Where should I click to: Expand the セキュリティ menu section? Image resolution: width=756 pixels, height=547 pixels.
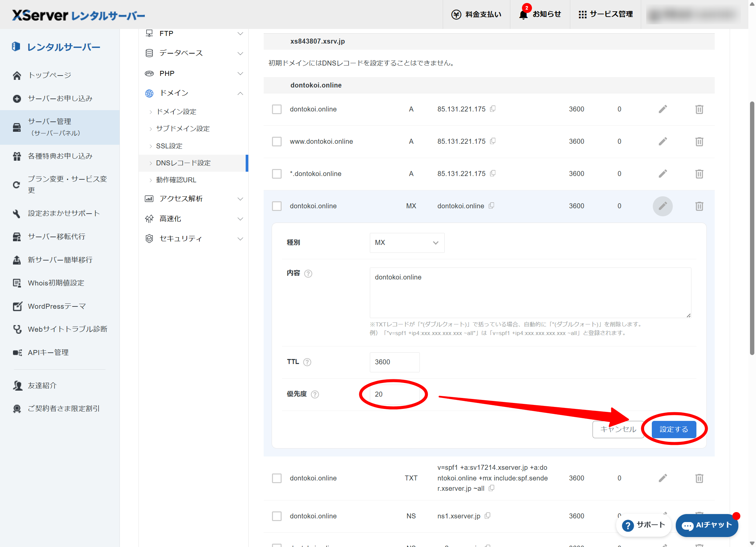tap(194, 239)
